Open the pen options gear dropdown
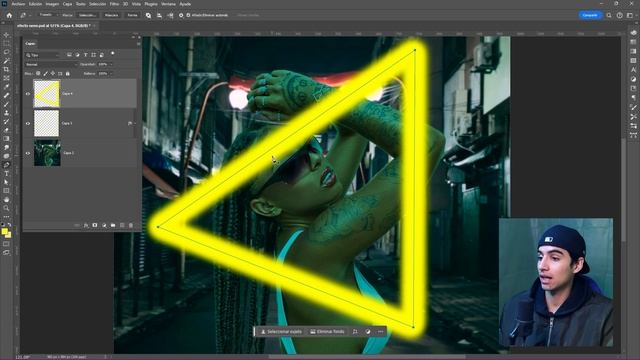The image size is (640, 360). [x=181, y=15]
